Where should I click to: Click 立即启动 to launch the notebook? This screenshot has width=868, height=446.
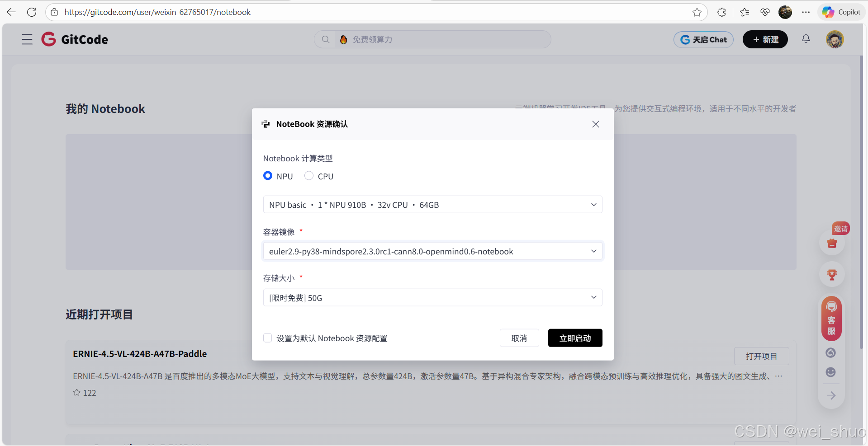pos(575,338)
